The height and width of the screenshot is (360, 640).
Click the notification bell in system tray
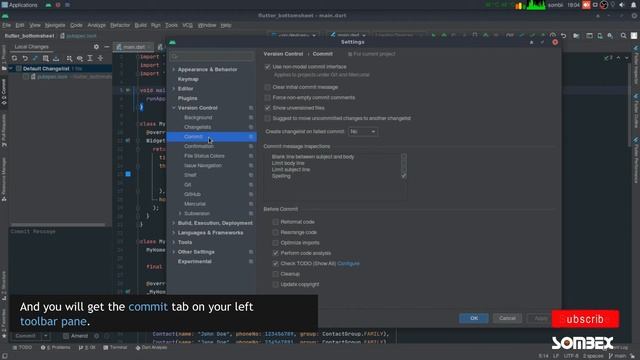[x=633, y=5]
